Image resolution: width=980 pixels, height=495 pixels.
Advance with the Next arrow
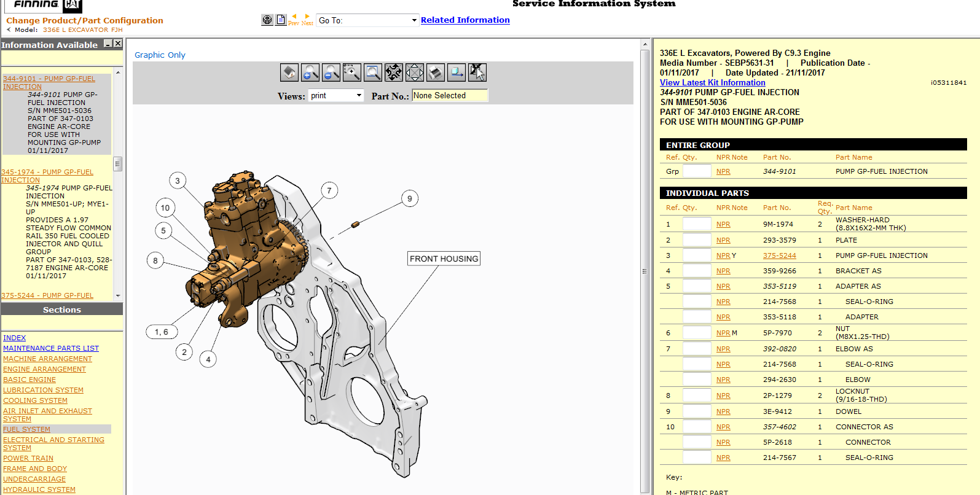tap(307, 20)
